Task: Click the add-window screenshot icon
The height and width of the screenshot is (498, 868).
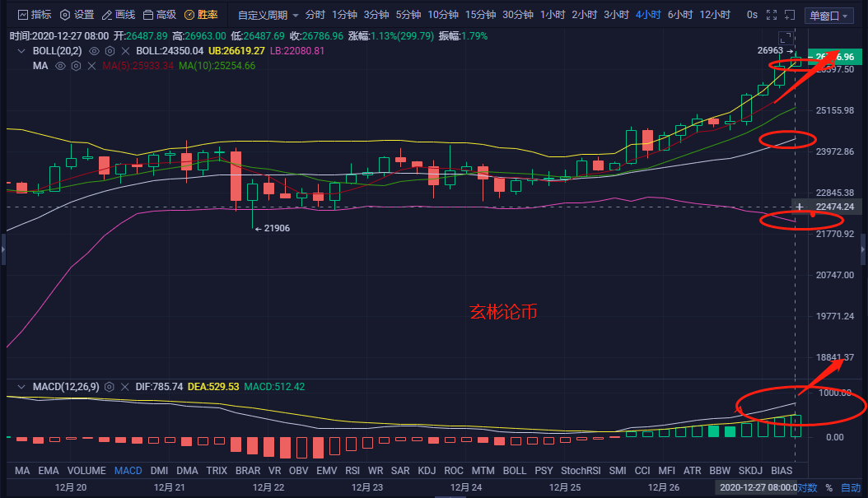Action: [789, 14]
